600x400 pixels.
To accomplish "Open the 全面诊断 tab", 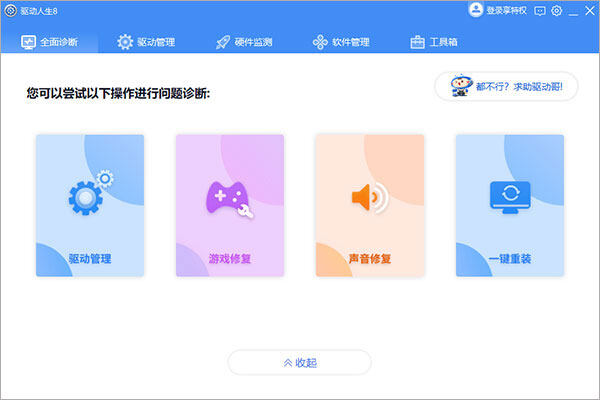I will [x=49, y=42].
